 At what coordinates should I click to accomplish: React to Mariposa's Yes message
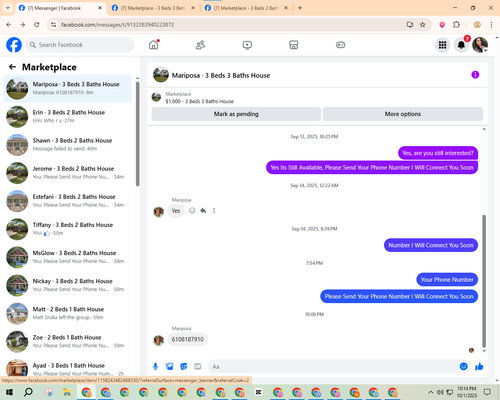click(x=192, y=211)
